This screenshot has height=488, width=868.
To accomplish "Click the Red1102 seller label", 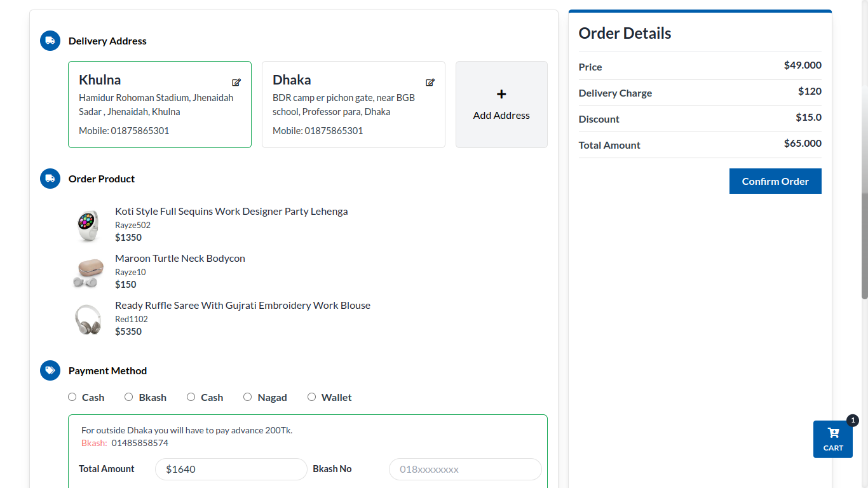I will [x=132, y=319].
